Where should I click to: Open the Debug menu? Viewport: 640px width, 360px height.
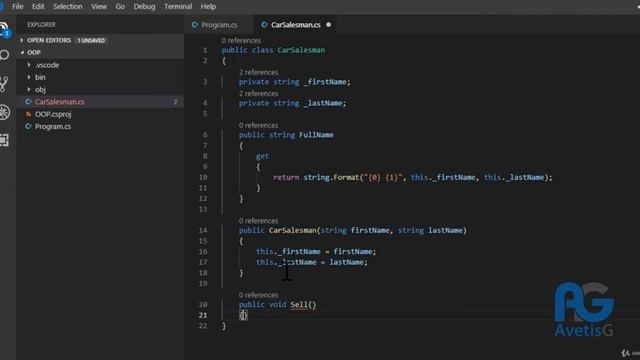(x=144, y=7)
